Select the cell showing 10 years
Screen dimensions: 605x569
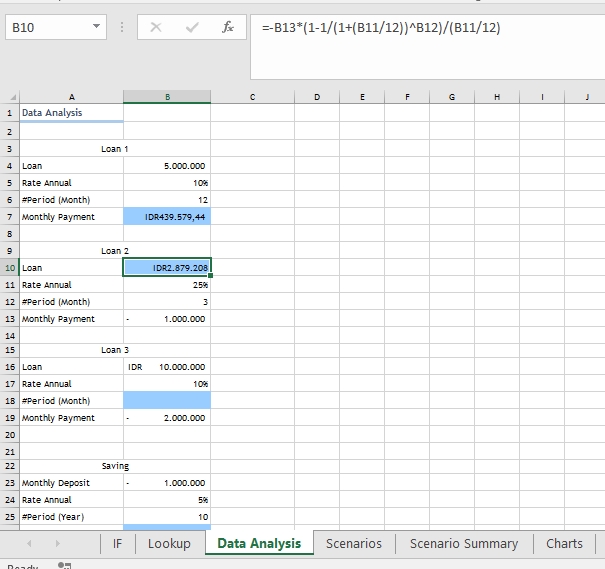[x=167, y=517]
